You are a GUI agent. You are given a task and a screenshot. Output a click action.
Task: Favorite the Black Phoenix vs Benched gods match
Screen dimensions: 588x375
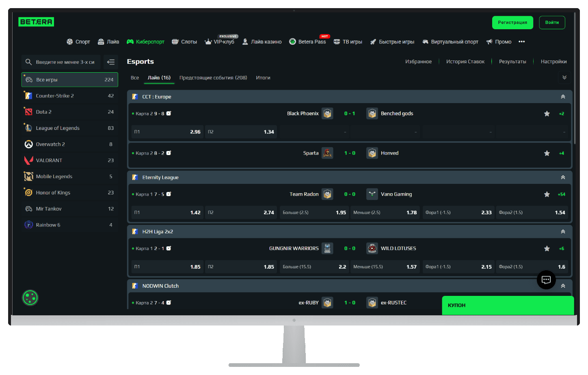click(547, 114)
